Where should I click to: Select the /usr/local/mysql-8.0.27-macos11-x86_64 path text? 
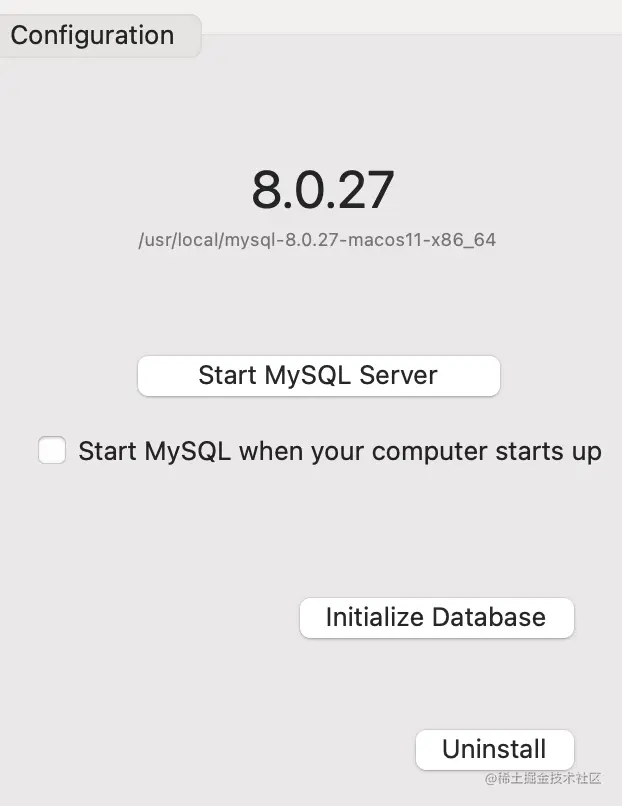click(x=317, y=240)
